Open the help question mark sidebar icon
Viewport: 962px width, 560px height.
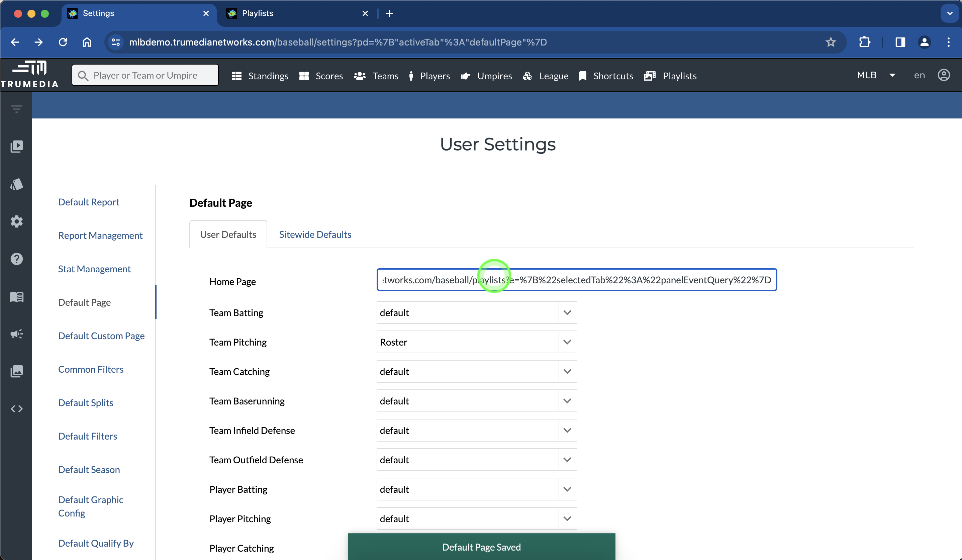tap(16, 259)
